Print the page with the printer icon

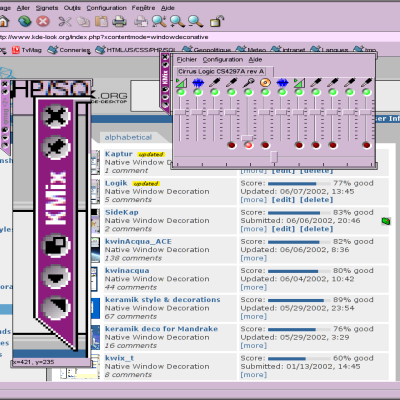pos(119,21)
